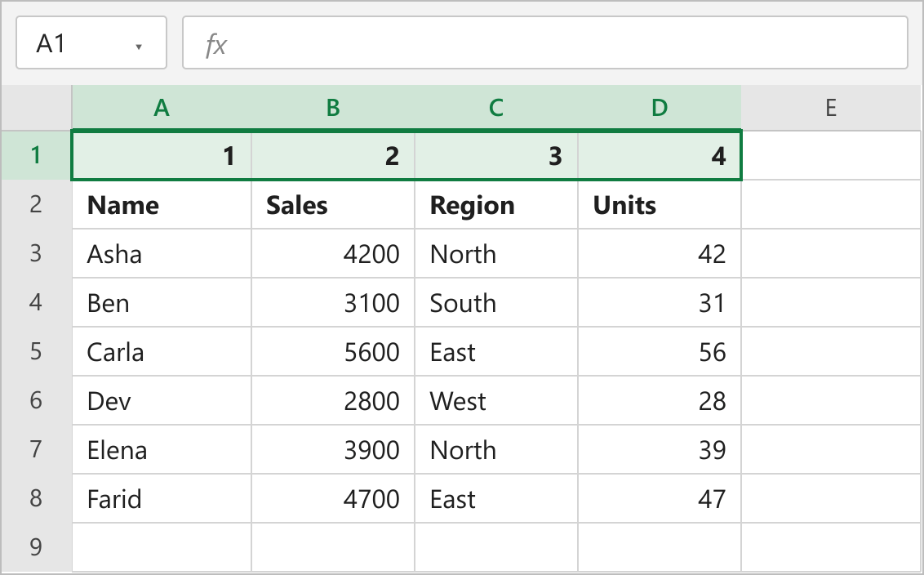The height and width of the screenshot is (575, 924).
Task: Select row 4 header
Action: [36, 302]
